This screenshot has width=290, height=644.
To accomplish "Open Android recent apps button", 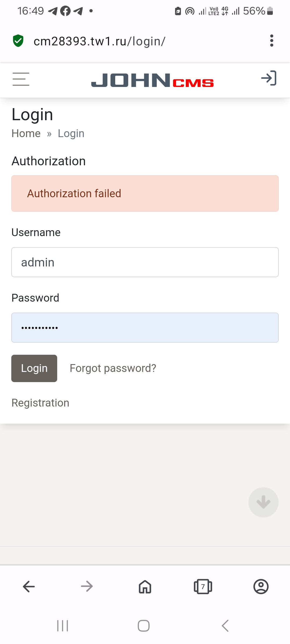I will [63, 626].
